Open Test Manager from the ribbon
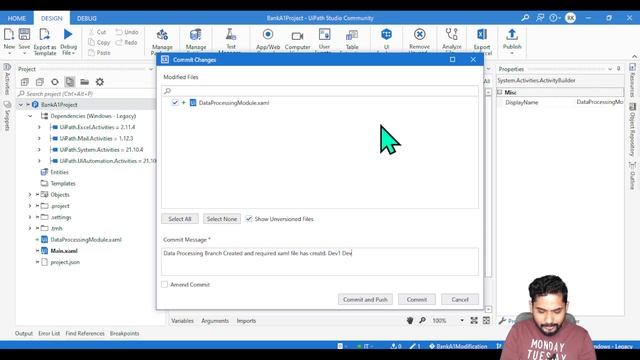Screen dimensions: 640x360 coord(231,35)
